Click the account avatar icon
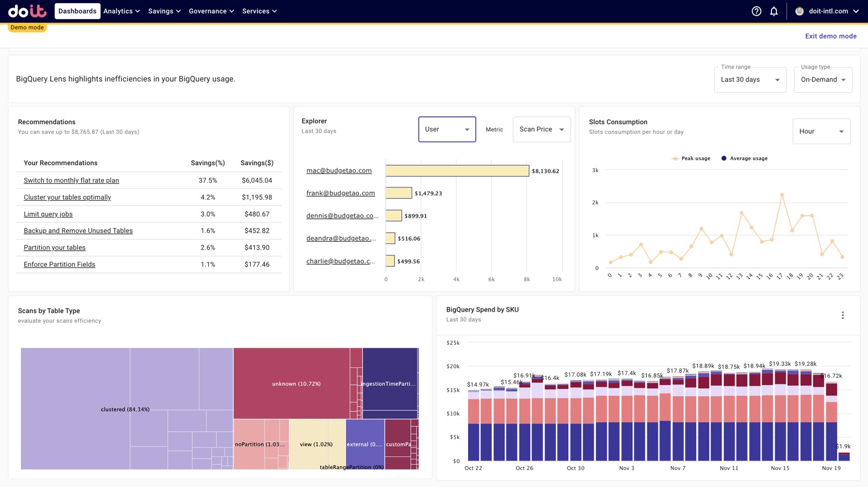868x487 pixels. pyautogui.click(x=799, y=11)
